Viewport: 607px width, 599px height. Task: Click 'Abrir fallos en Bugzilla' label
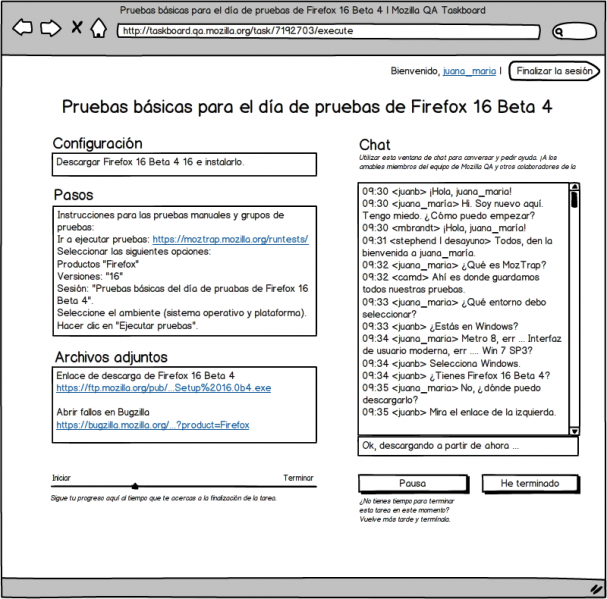pyautogui.click(x=103, y=412)
